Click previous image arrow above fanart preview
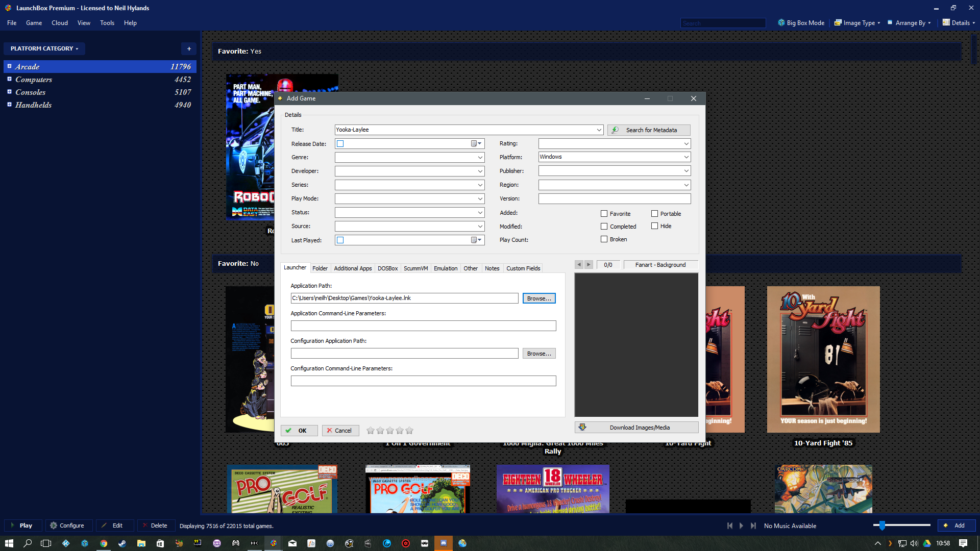980x551 pixels. (x=579, y=265)
